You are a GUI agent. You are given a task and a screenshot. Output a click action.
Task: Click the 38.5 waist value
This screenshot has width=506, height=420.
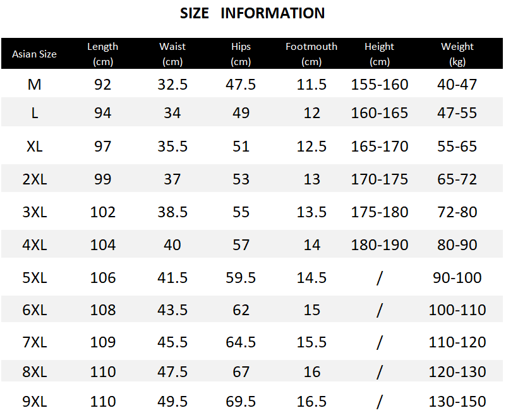(172, 212)
